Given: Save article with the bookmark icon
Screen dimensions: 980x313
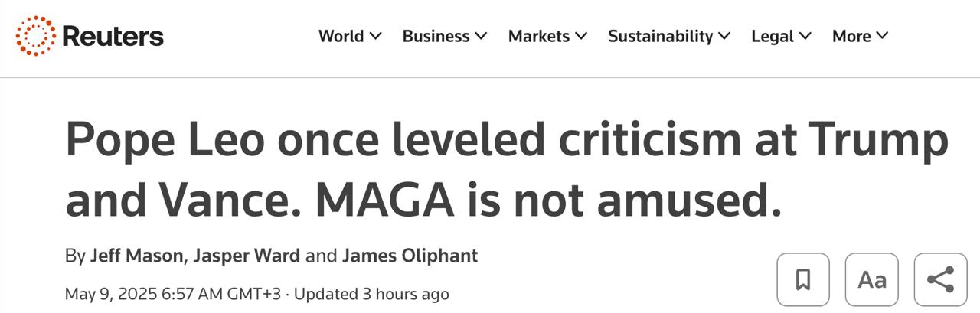Looking at the screenshot, I should pos(803,279).
